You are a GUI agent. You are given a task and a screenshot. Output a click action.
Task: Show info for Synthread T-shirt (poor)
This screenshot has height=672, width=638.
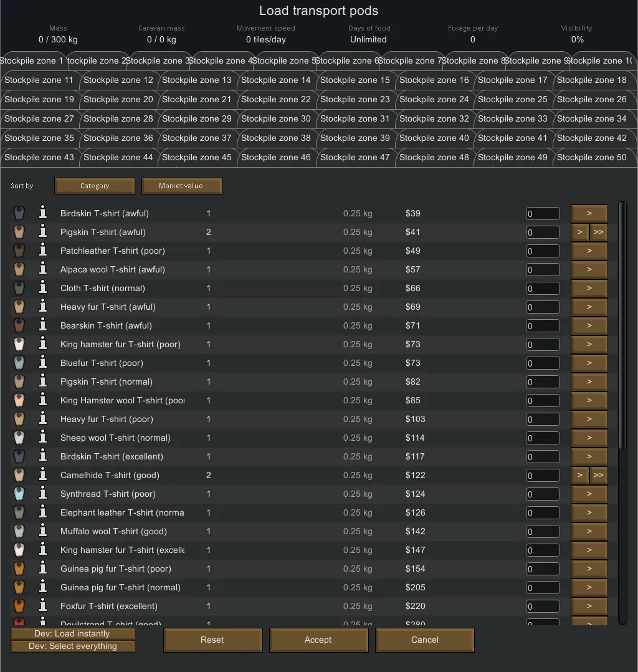(x=43, y=494)
